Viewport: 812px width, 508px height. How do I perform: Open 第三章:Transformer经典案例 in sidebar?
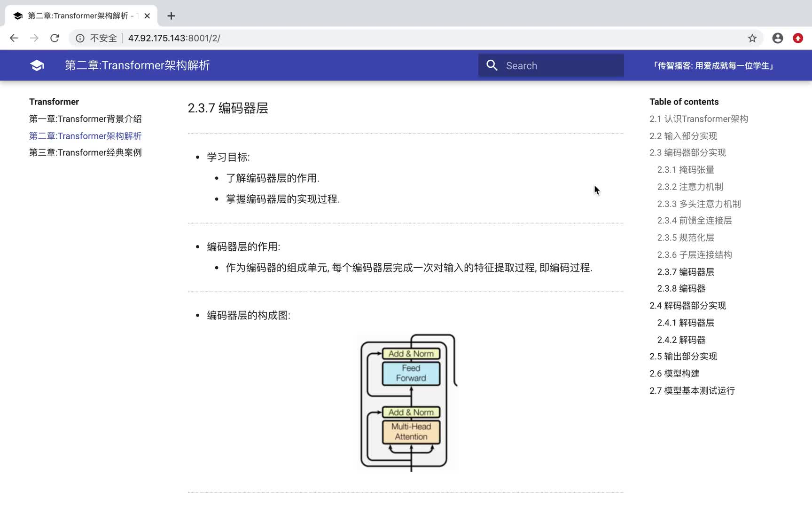pyautogui.click(x=85, y=152)
